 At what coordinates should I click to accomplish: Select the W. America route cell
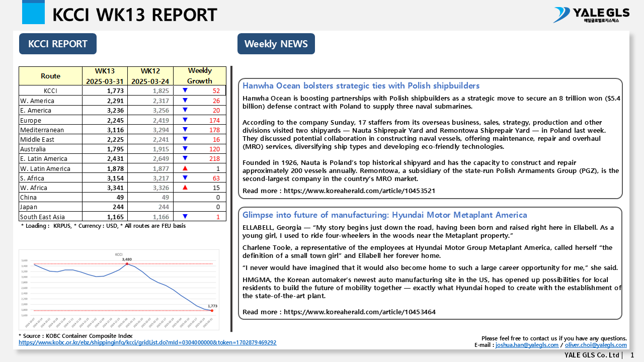[x=50, y=101]
